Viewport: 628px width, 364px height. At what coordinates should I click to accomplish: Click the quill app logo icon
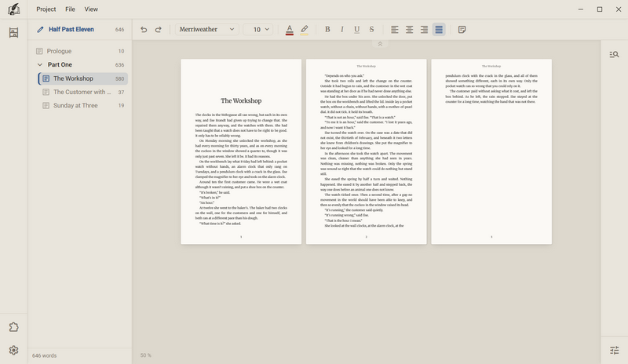(x=13, y=9)
